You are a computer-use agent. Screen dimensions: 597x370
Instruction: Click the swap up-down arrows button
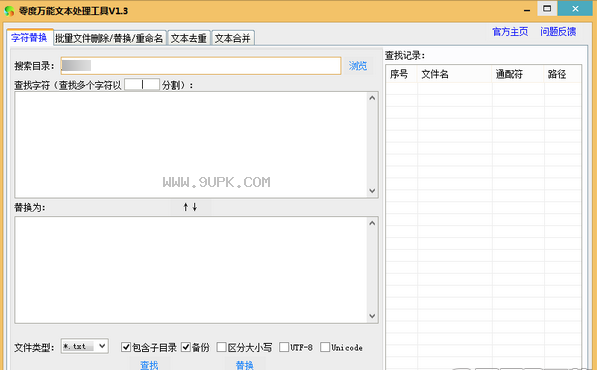190,207
